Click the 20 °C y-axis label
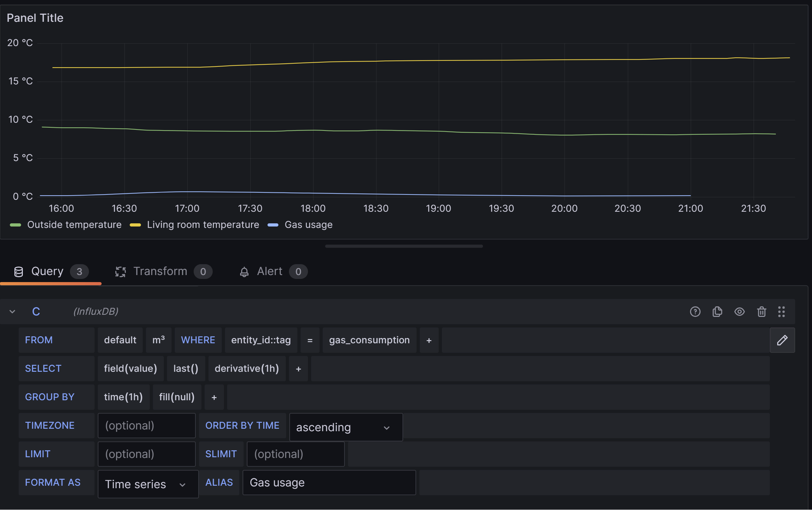 [20, 43]
